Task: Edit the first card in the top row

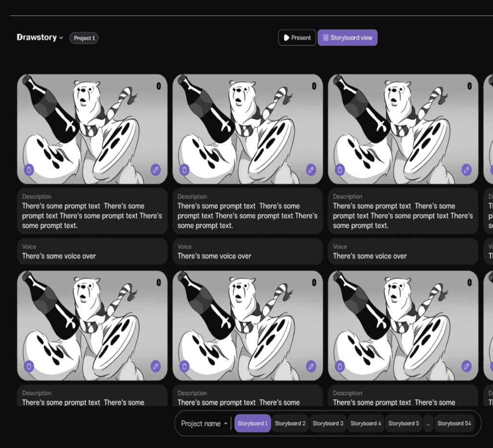Action: tap(156, 170)
